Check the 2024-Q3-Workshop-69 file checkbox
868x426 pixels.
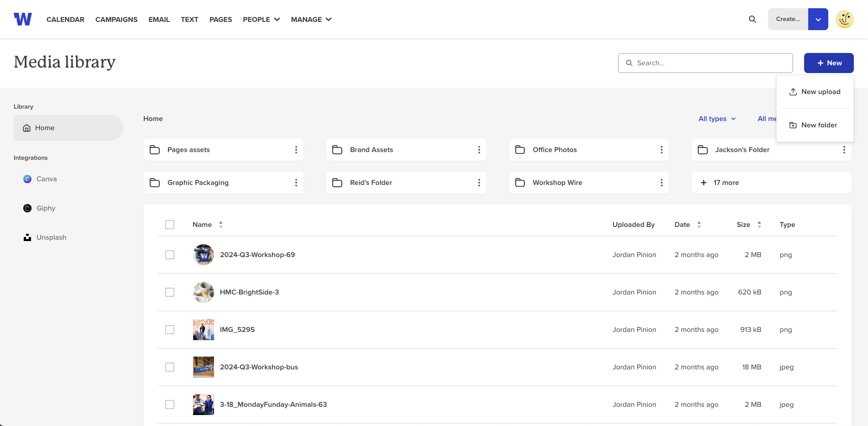click(170, 255)
